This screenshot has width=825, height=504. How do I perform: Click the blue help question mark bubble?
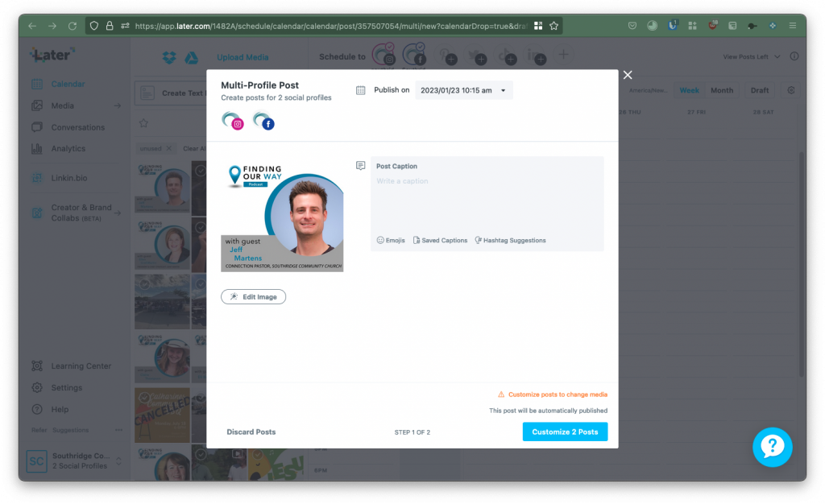click(772, 447)
